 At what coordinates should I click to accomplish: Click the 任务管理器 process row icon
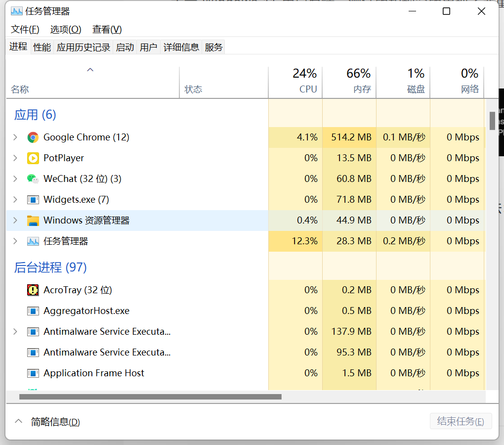33,241
